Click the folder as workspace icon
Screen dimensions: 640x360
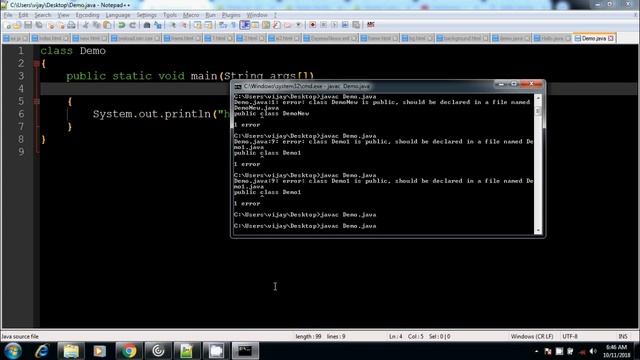coord(287,25)
